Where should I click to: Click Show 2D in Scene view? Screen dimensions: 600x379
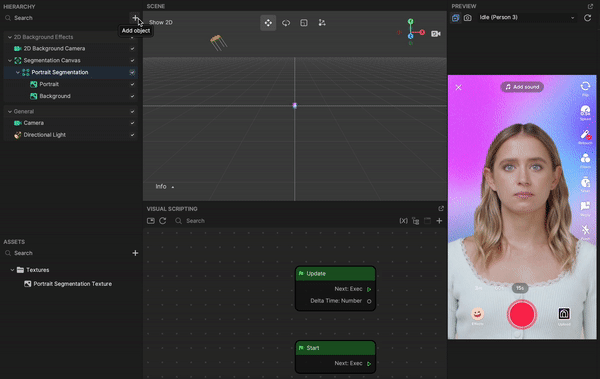pyautogui.click(x=161, y=23)
